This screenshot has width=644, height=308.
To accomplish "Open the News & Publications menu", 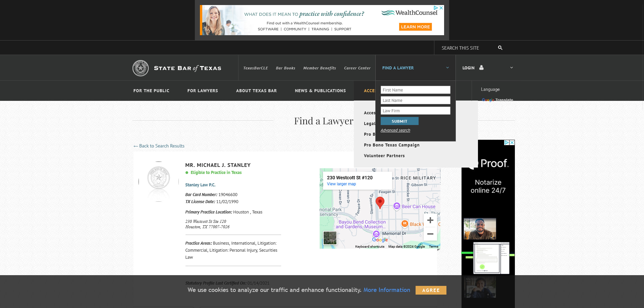I will [x=320, y=91].
